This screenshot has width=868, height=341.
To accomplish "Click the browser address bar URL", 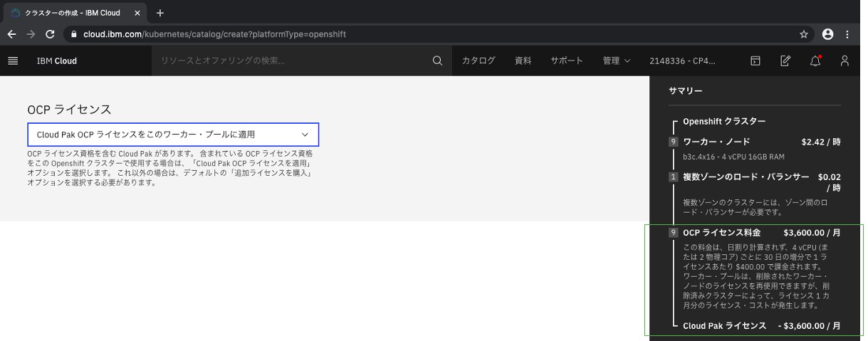I will point(214,33).
